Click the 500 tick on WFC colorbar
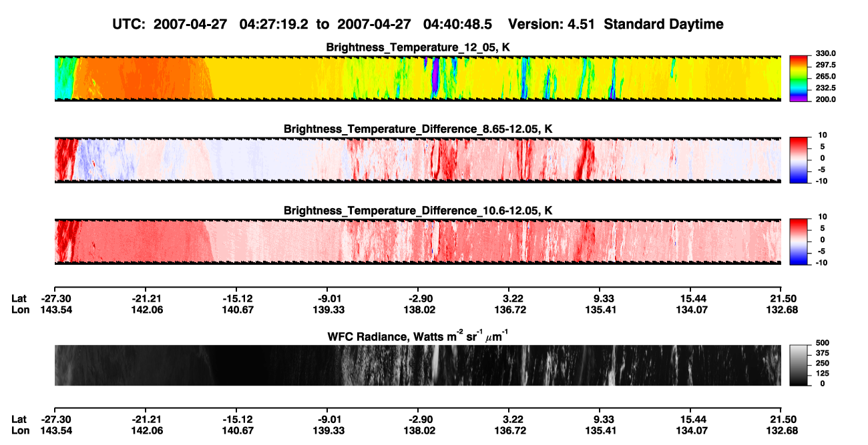Image resolution: width=868 pixels, height=445 pixels. pos(823,342)
